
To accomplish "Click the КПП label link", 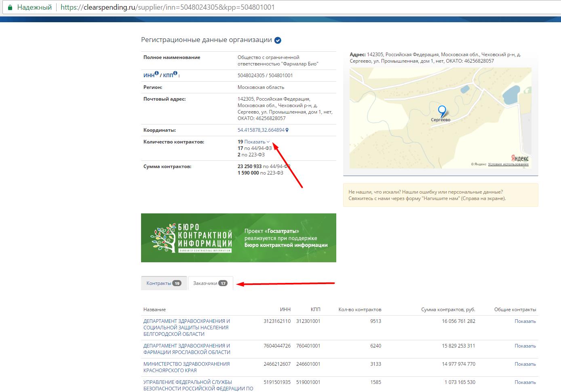I will pos(168,76).
